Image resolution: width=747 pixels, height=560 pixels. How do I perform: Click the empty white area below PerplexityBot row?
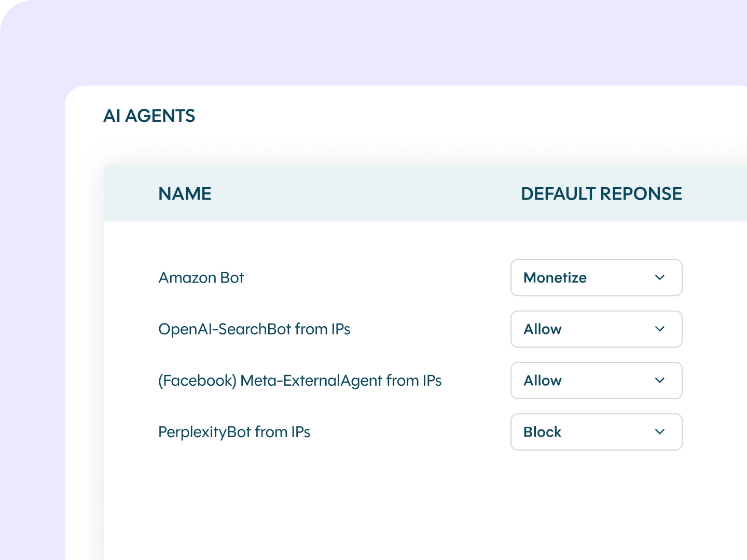coord(363,503)
